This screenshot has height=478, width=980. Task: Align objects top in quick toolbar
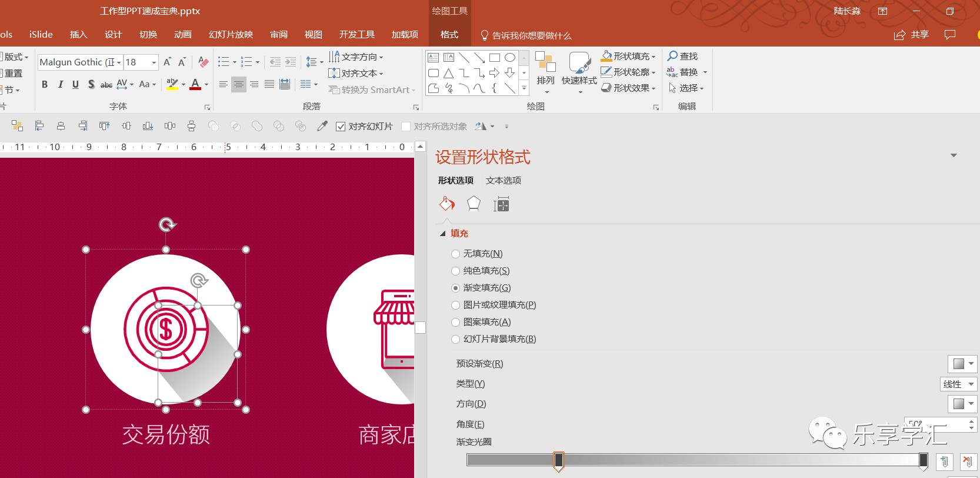104,126
